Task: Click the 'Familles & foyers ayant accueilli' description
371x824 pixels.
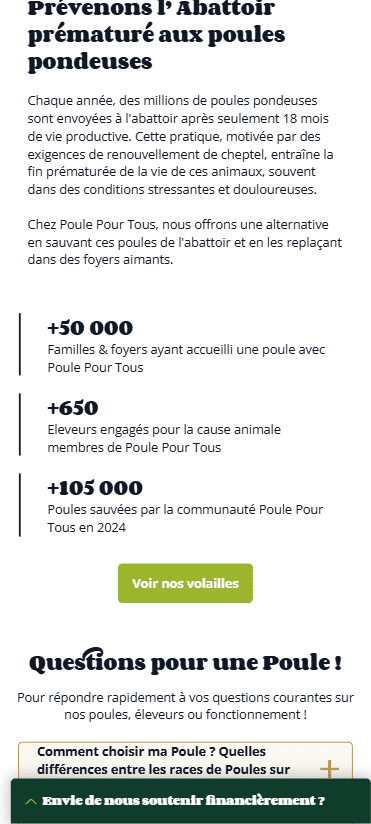Action: (x=187, y=358)
